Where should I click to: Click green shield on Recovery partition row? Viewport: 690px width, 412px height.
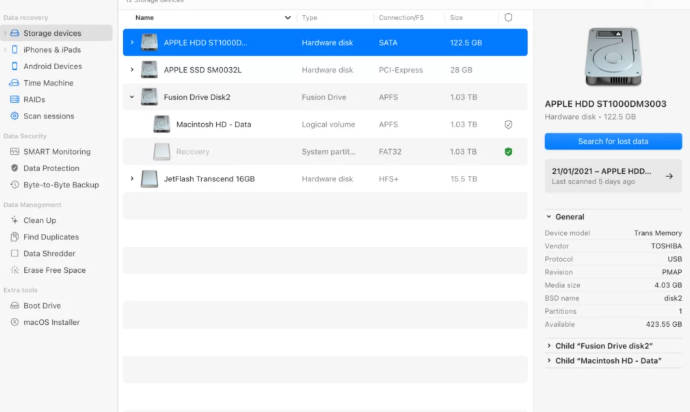point(508,151)
